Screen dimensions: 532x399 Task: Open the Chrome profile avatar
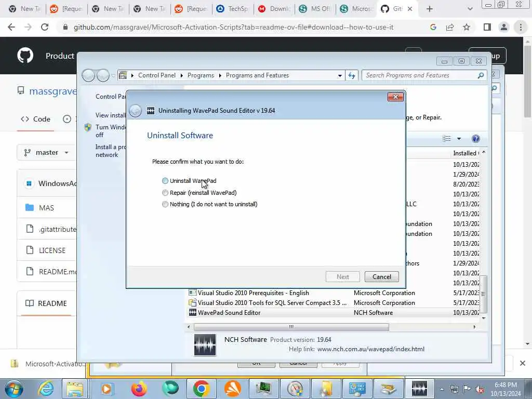tap(504, 27)
